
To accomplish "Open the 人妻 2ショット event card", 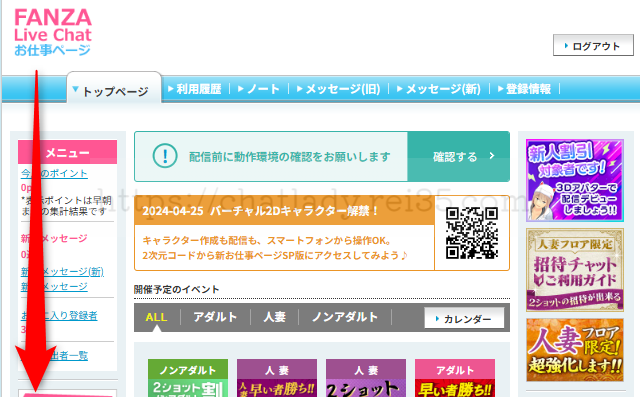I will 366,378.
